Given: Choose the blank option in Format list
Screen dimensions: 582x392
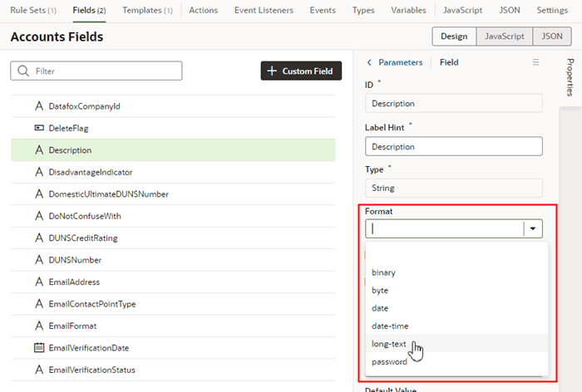Looking at the screenshot, I should point(457,254).
